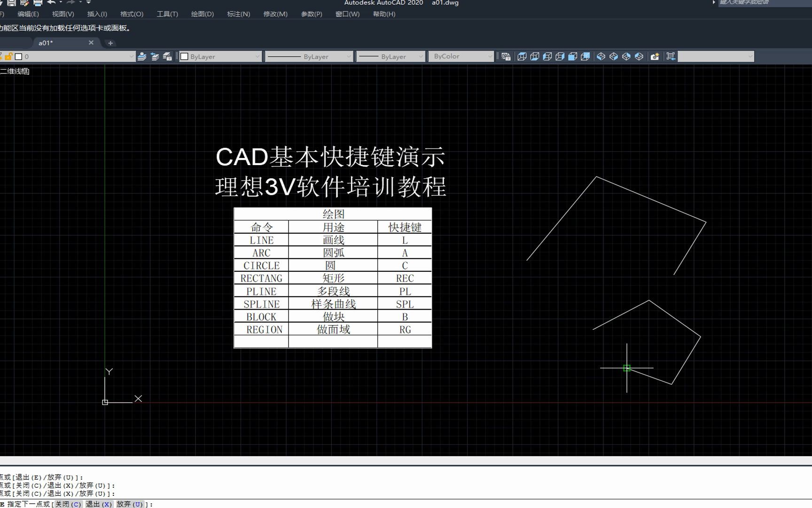
Task: Open the 修改(M) menu
Action: (x=275, y=14)
